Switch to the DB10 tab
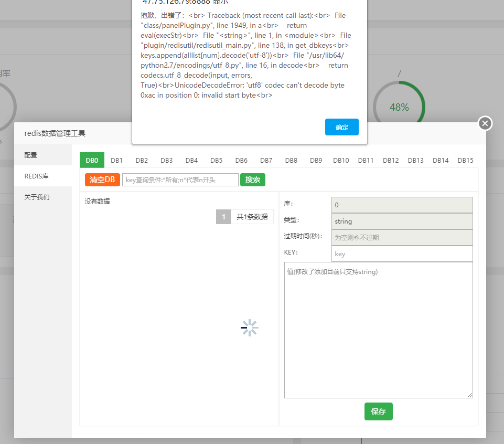Viewport: 504px width, 444px height. pyautogui.click(x=341, y=160)
